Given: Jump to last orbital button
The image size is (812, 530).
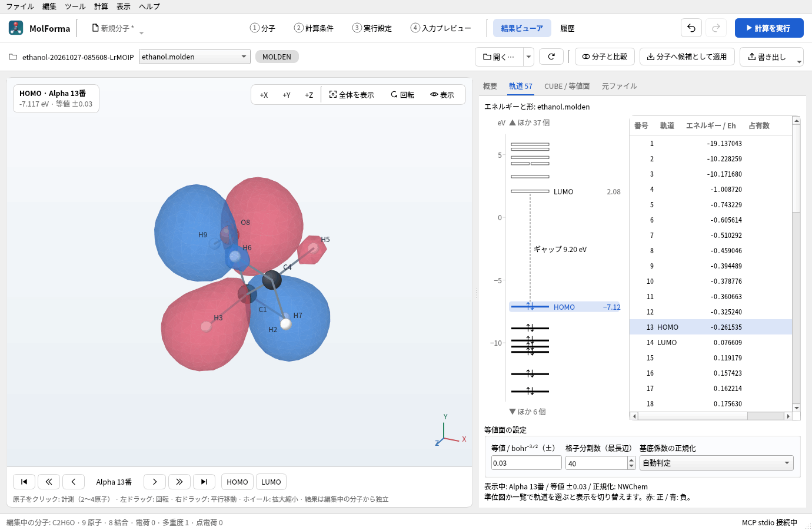Looking at the screenshot, I should tap(204, 482).
